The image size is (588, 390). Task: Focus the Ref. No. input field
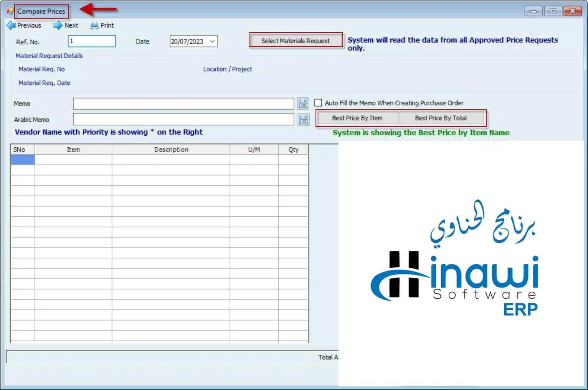pyautogui.click(x=92, y=41)
